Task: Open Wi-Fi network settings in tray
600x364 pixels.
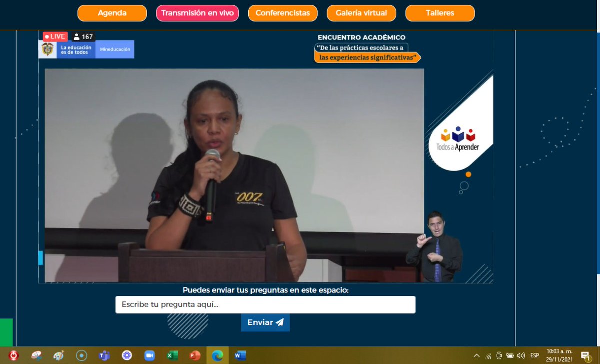Action: pos(488,356)
